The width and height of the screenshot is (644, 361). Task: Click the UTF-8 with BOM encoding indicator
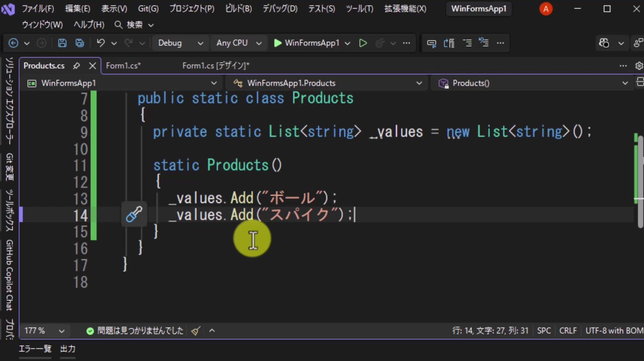[x=614, y=331]
